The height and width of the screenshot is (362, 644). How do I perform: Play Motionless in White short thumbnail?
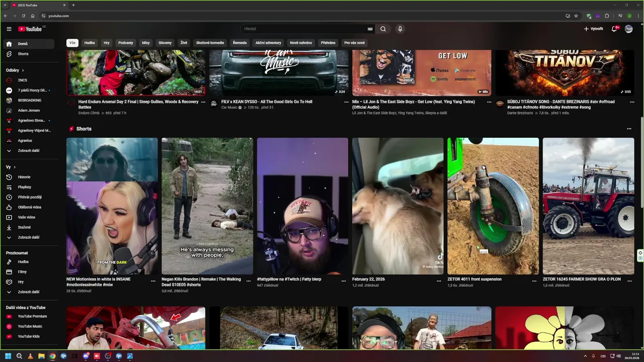pyautogui.click(x=112, y=206)
